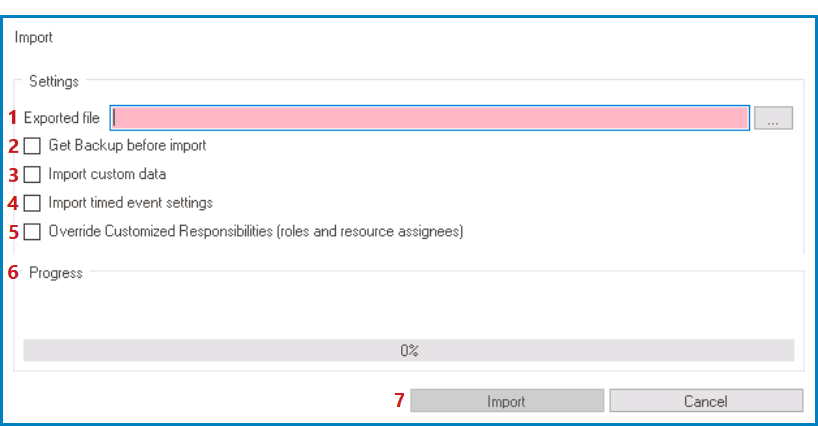Click the Import dialog title text
The height and width of the screenshot is (426, 818).
[34, 38]
